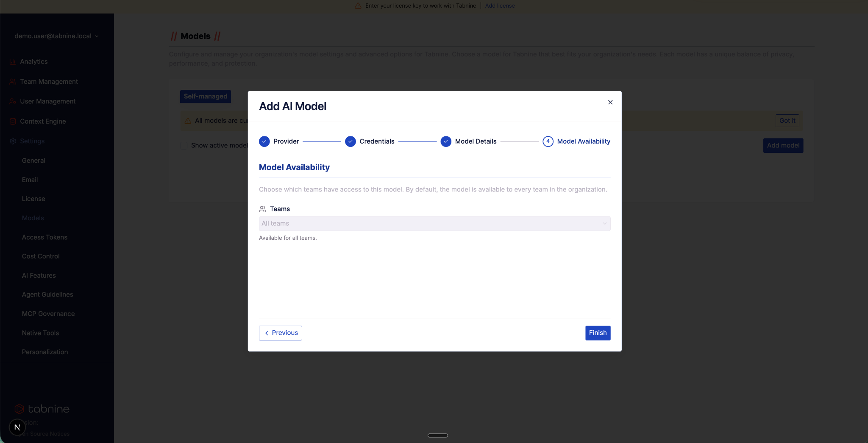The height and width of the screenshot is (443, 868).
Task: Click the Context Engine database icon
Action: 13,122
